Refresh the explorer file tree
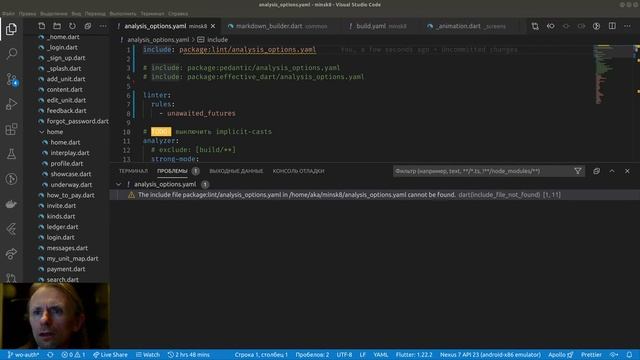This screenshot has width=640, height=360. tap(72, 26)
